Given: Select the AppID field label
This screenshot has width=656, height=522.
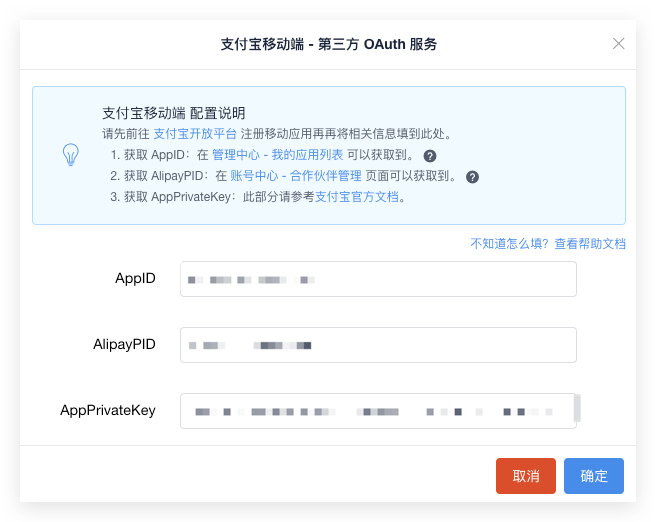Looking at the screenshot, I should click(135, 279).
